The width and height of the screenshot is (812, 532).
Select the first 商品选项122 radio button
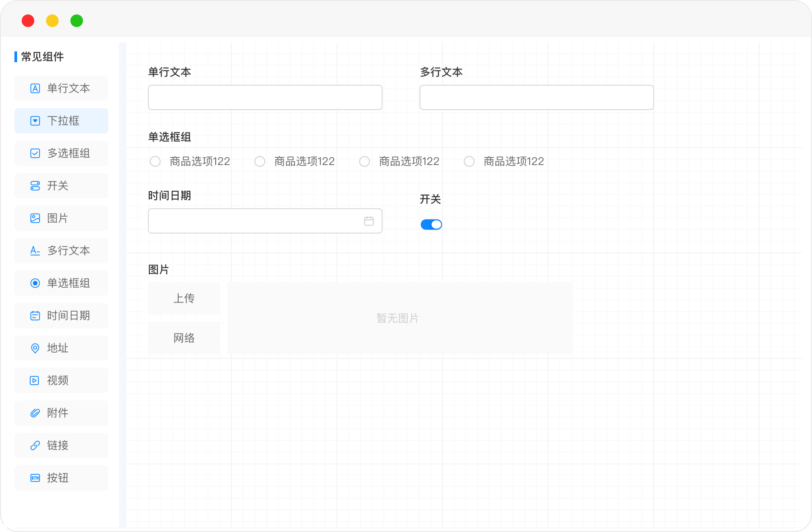coord(155,161)
